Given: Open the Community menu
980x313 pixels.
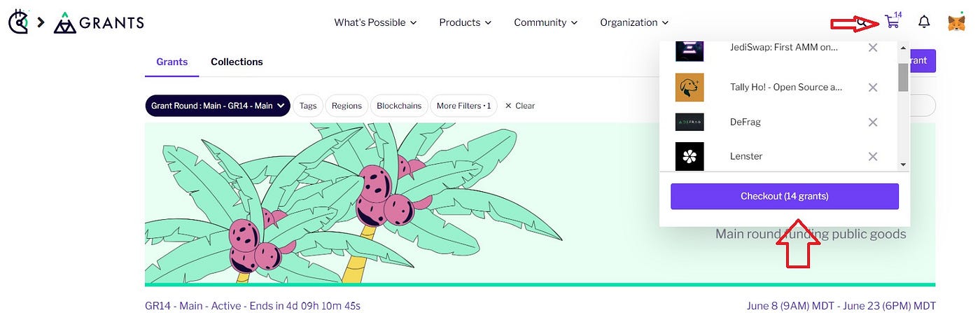Looking at the screenshot, I should click(x=546, y=22).
